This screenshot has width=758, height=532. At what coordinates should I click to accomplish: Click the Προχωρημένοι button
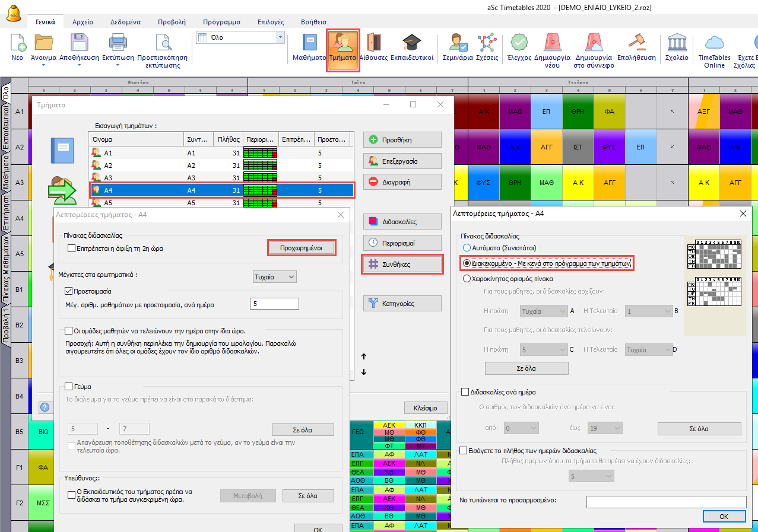pyautogui.click(x=300, y=249)
